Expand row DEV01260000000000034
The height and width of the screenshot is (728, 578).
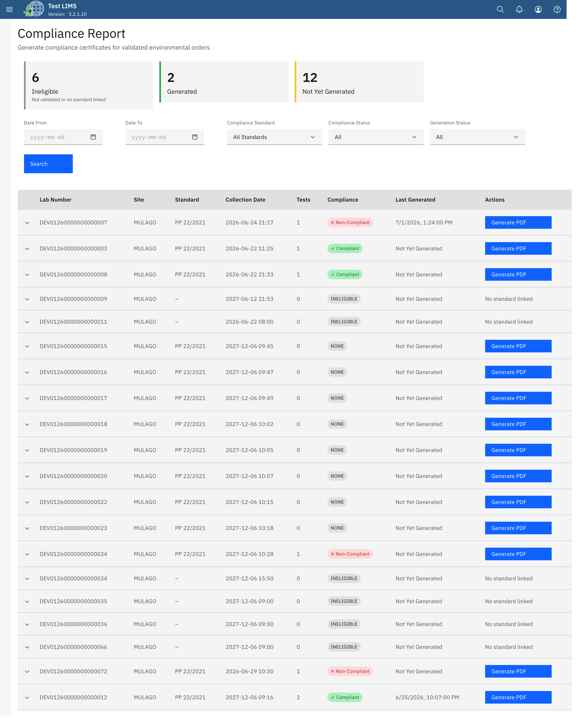pos(27,579)
